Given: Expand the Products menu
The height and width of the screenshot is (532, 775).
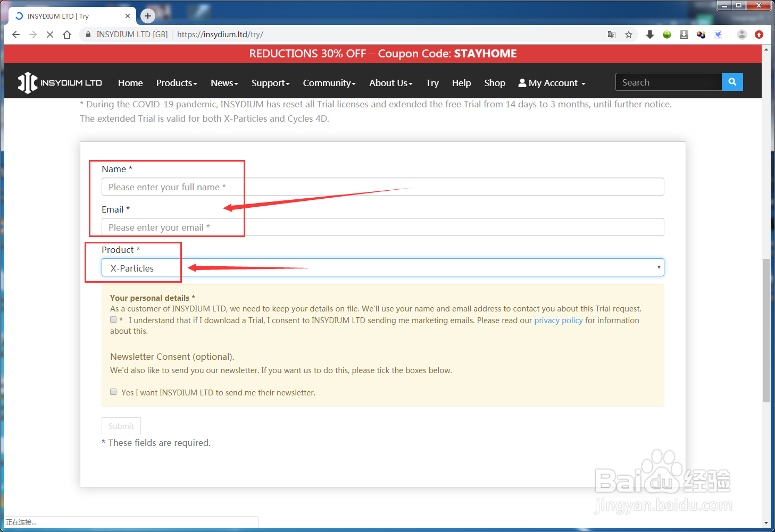Looking at the screenshot, I should point(177,83).
